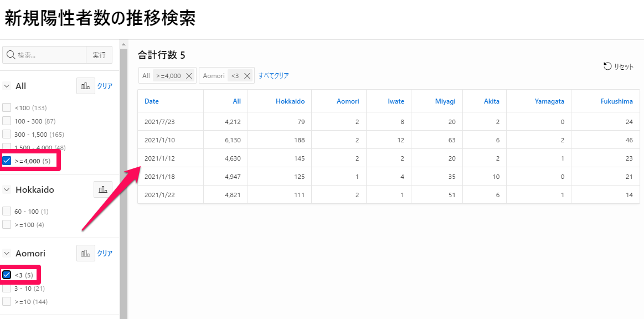Click the 新規陽性者数の推移検索 page title

[100, 18]
